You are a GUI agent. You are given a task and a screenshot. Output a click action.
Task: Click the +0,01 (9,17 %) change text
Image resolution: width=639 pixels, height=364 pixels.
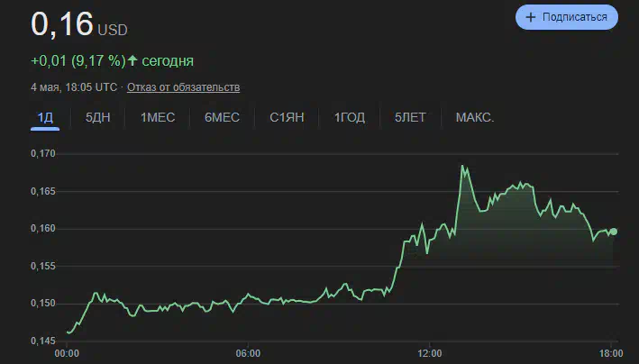78,60
